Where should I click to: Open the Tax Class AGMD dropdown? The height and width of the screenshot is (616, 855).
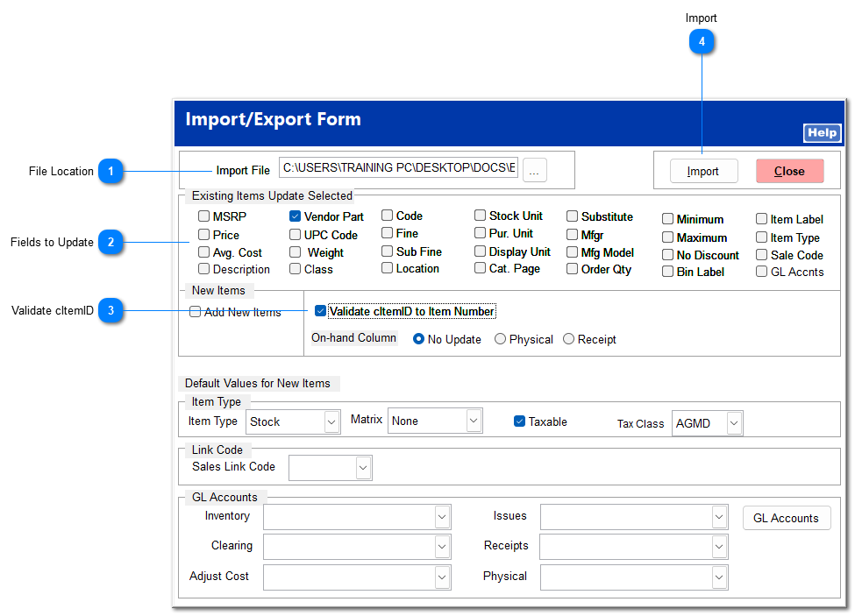click(734, 423)
